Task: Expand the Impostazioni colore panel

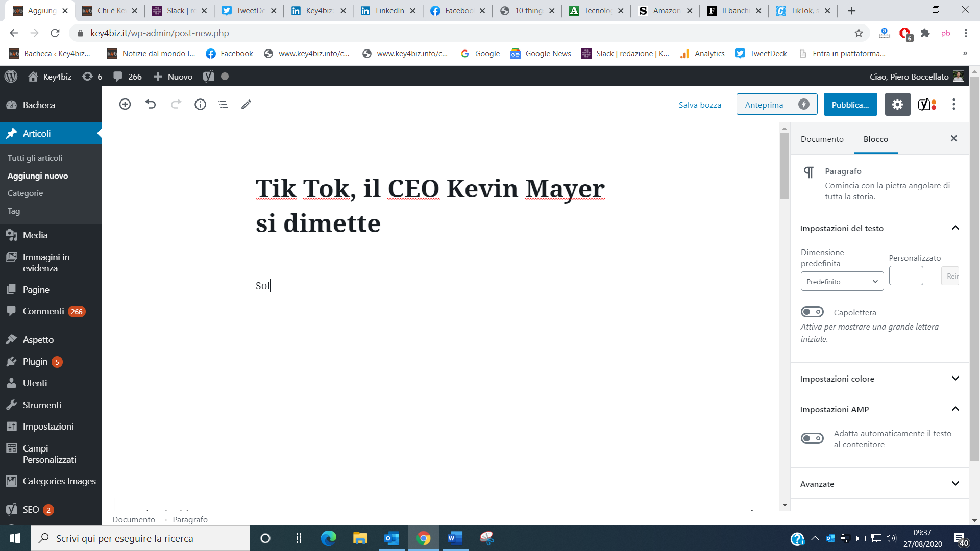Action: click(879, 378)
